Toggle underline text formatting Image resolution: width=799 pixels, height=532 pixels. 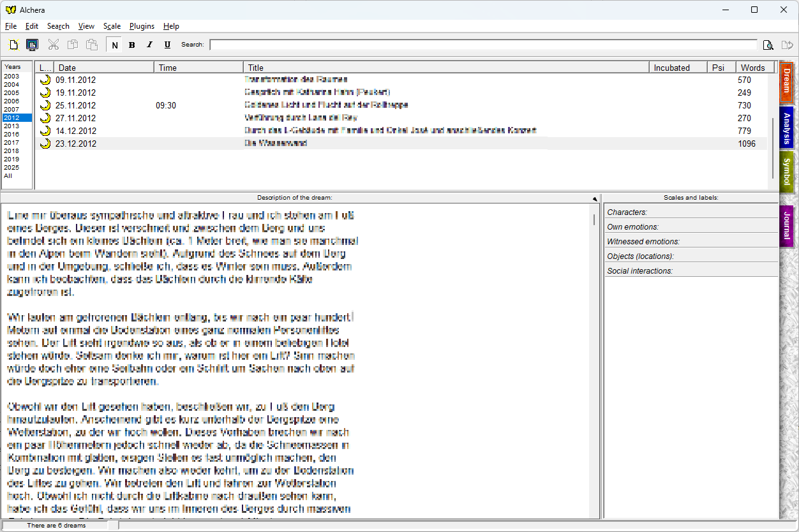pos(167,45)
